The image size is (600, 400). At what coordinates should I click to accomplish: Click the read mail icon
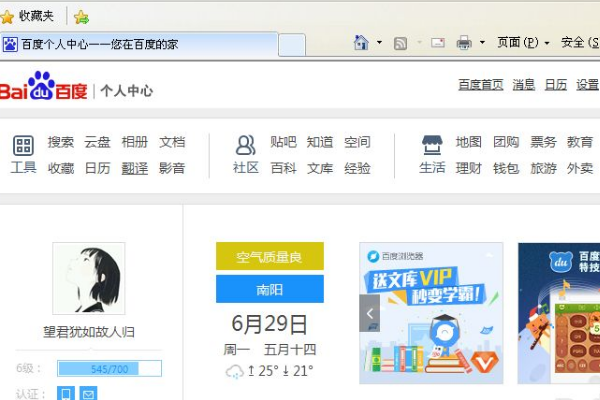click(437, 42)
